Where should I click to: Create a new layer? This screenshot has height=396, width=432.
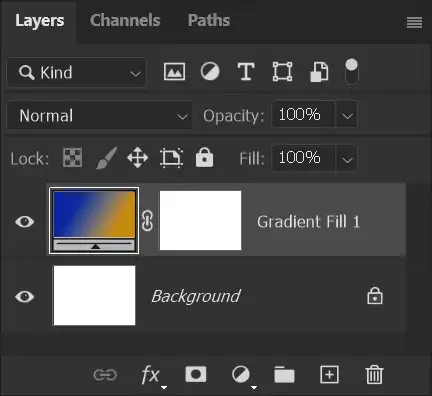pyautogui.click(x=329, y=375)
